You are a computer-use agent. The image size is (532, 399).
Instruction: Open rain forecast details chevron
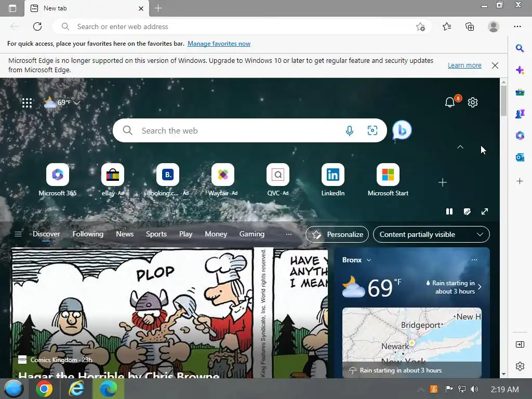tap(480, 287)
